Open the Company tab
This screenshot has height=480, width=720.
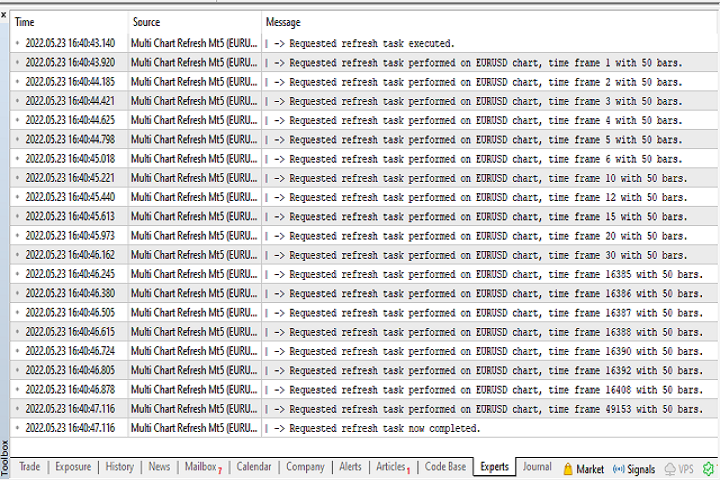point(305,467)
